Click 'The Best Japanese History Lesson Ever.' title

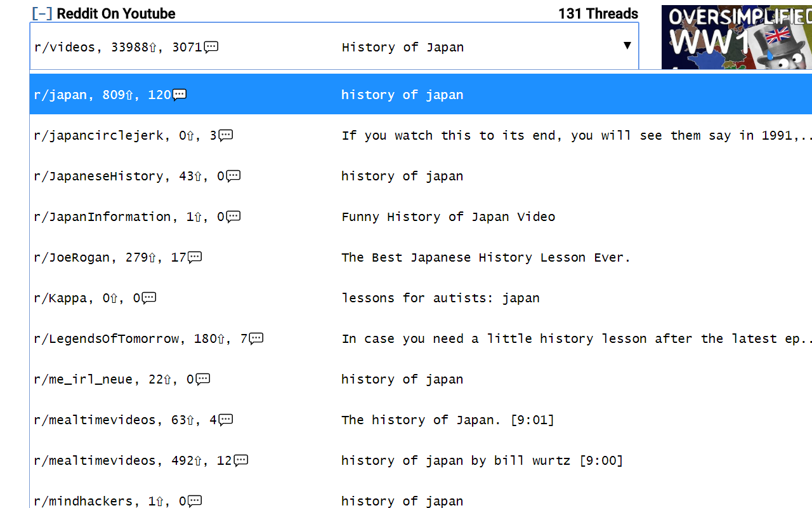pos(487,257)
